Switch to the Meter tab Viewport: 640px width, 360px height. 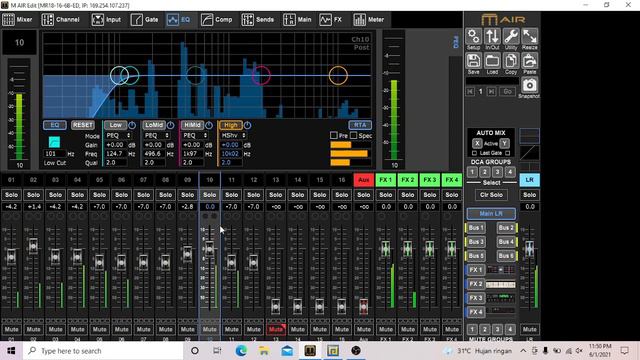[x=369, y=20]
